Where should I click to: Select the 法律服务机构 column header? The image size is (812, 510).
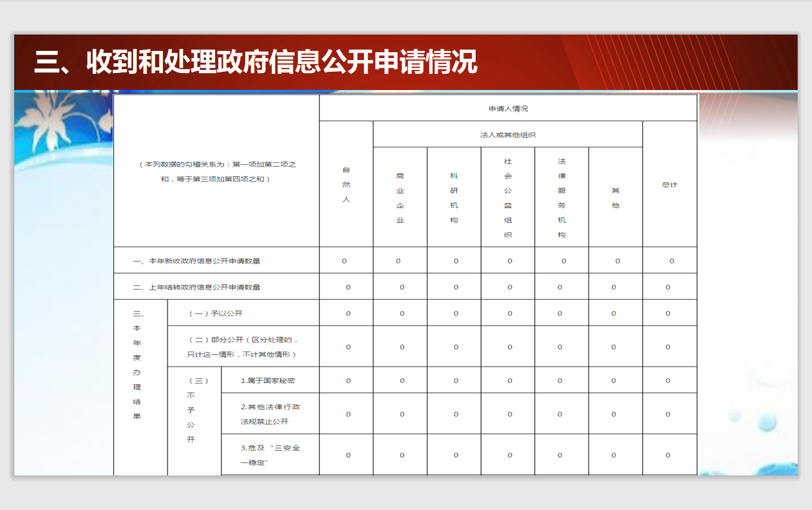[x=562, y=198]
